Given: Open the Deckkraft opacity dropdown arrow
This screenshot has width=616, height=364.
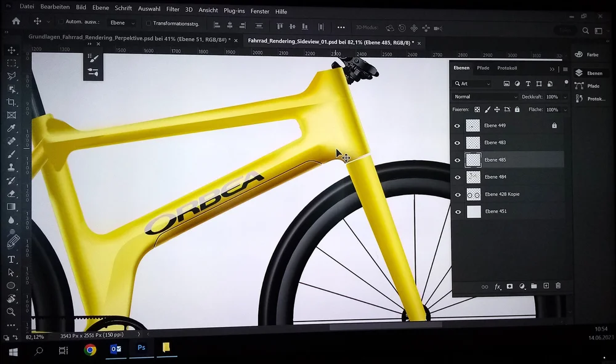Looking at the screenshot, I should tap(565, 97).
